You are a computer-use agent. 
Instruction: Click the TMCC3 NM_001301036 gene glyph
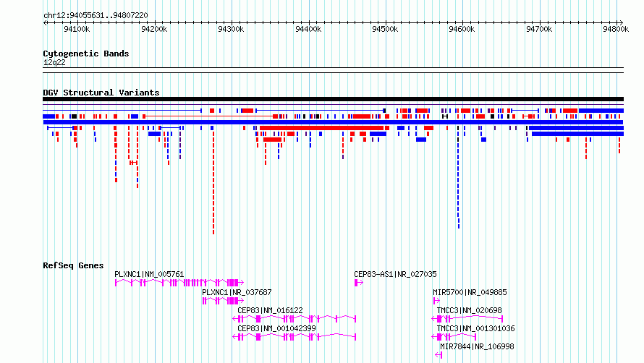(x=454, y=337)
